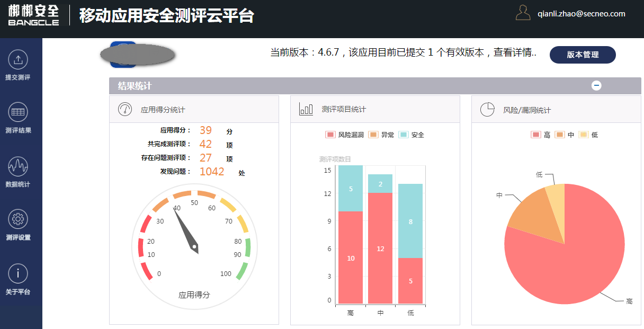The height and width of the screenshot is (329, 644).
Task: Toggle the 高 legend swatch in pie chart
Action: [x=535, y=135]
